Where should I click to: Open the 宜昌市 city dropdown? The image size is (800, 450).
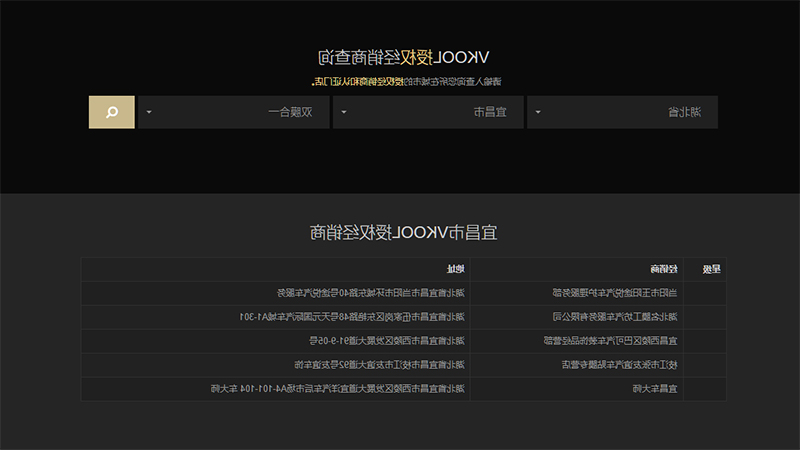click(x=428, y=112)
